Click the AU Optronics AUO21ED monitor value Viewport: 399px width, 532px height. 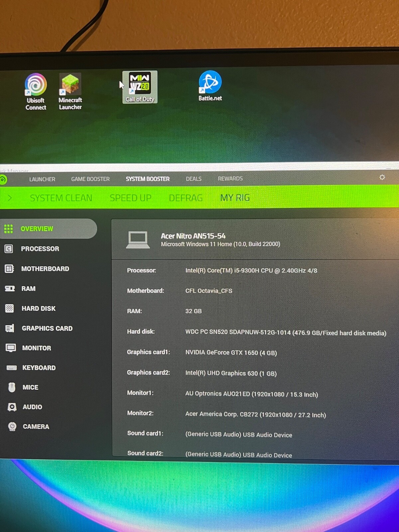251,394
